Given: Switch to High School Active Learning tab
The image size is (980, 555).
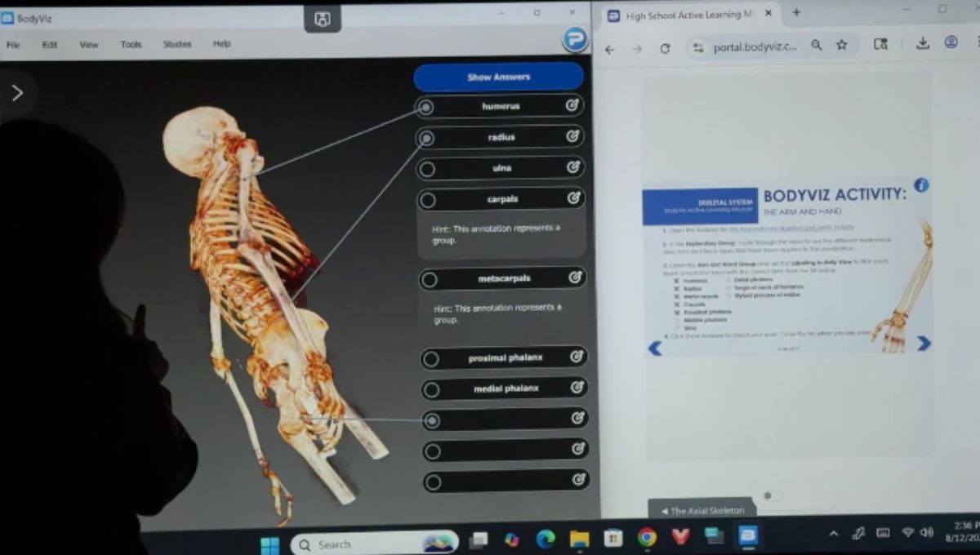Looking at the screenshot, I should pyautogui.click(x=688, y=16).
